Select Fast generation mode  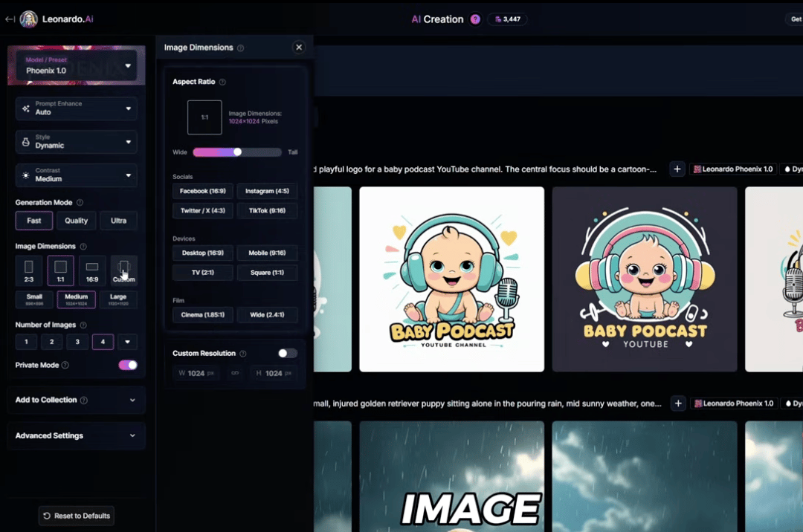(33, 221)
